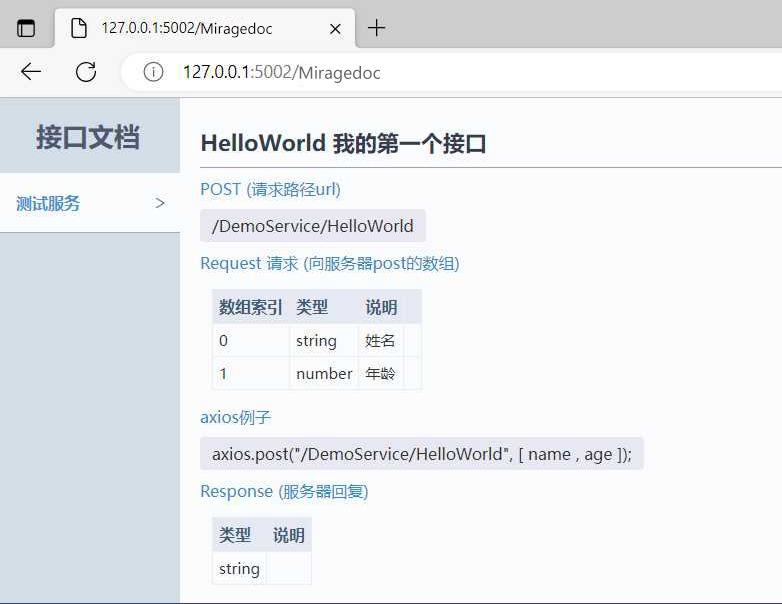The width and height of the screenshot is (782, 604).
Task: Click the string type cell in row 0
Action: tap(324, 341)
